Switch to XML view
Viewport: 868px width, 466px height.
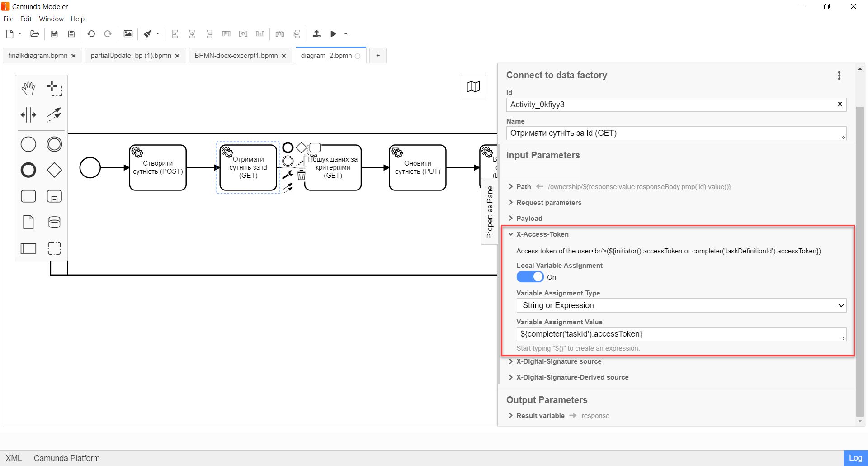click(x=14, y=458)
